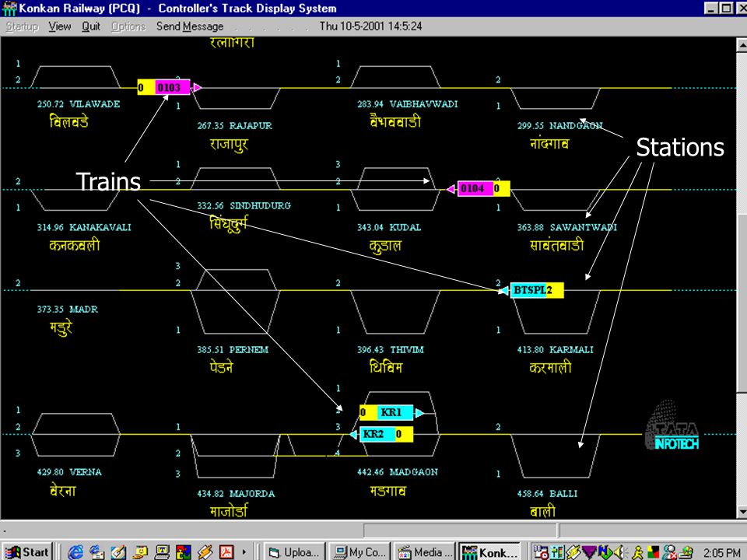This screenshot has width=747, height=560.
Task: Click the 434.82 MAJORDA station label
Action: 236,494
